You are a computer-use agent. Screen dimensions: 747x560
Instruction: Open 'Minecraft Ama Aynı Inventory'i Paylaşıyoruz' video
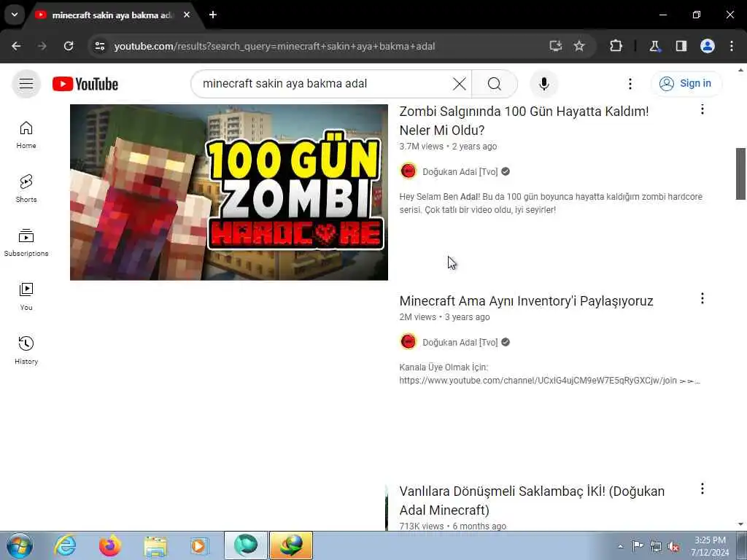[526, 301]
